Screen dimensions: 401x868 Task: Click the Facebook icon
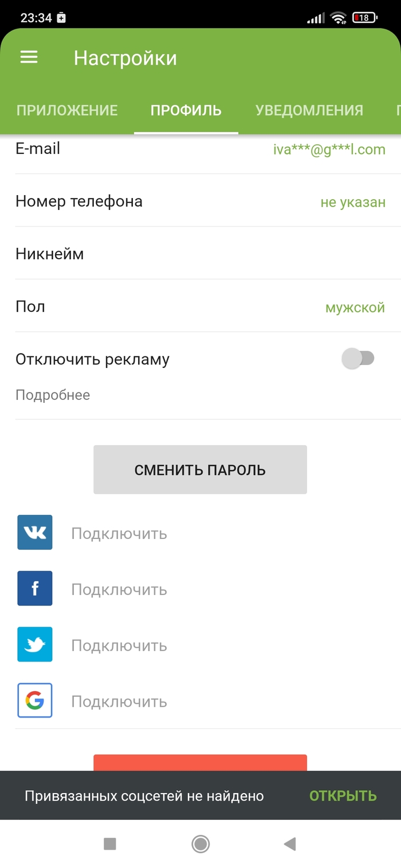(34, 588)
